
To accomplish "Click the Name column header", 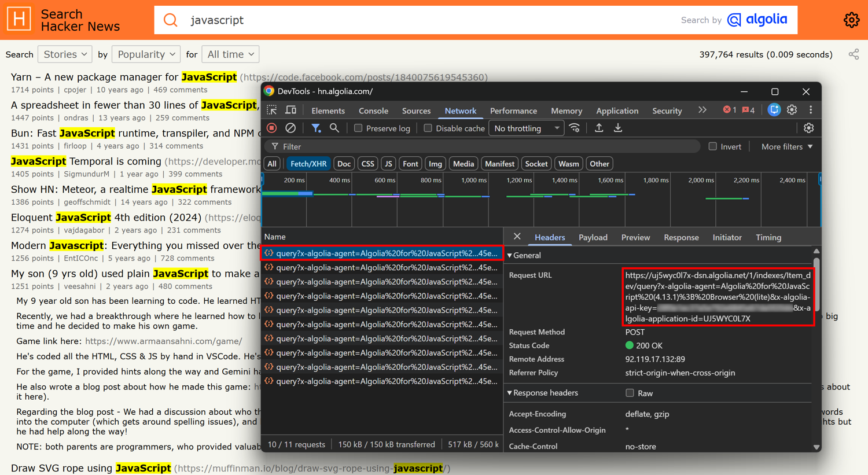I will click(382, 237).
